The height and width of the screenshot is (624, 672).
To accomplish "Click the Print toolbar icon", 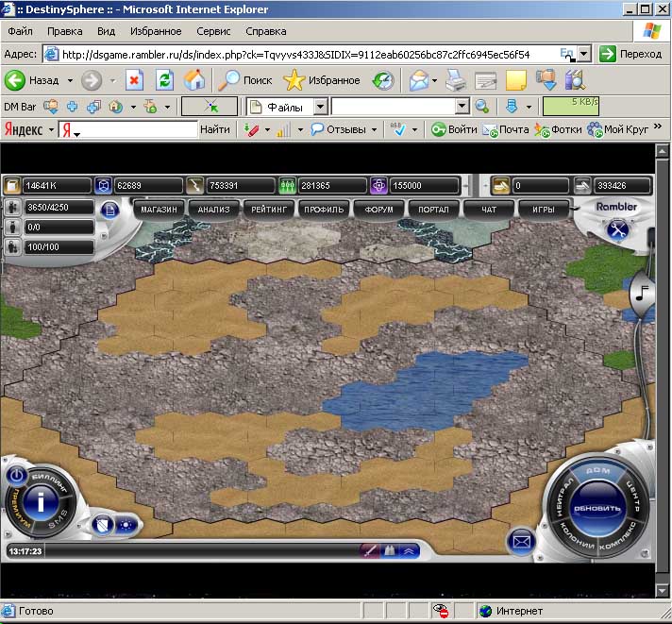I will pos(456,80).
